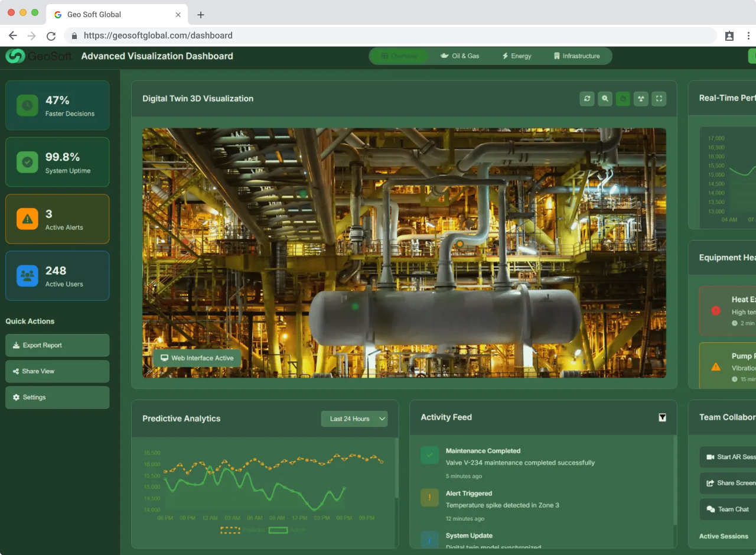The width and height of the screenshot is (756, 555).
Task: Reload the page with the browser reload button
Action: coord(51,35)
